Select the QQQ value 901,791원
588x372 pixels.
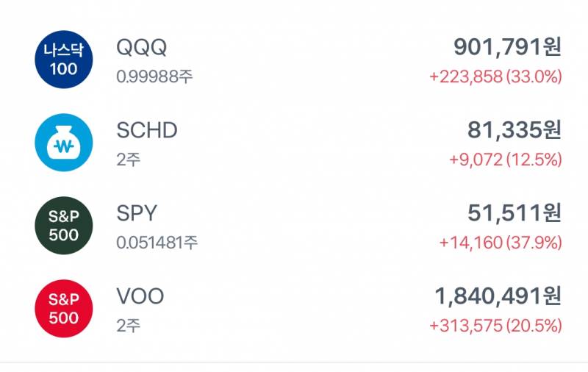(507, 48)
